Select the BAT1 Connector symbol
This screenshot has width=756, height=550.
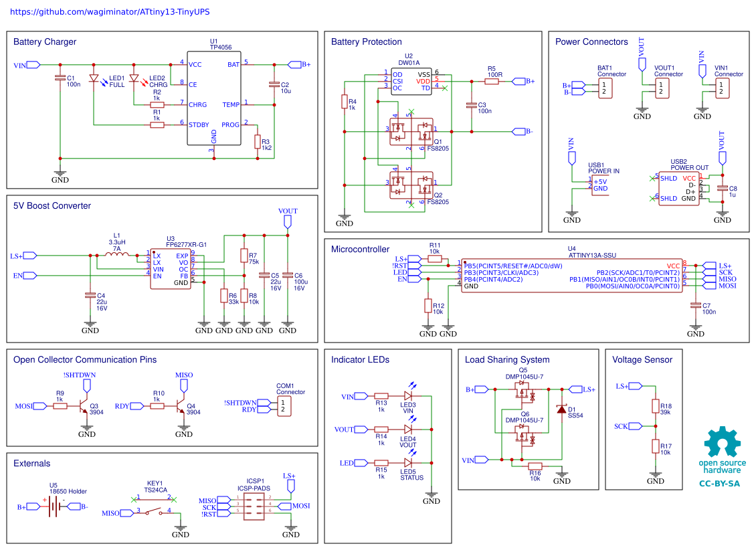pos(605,88)
